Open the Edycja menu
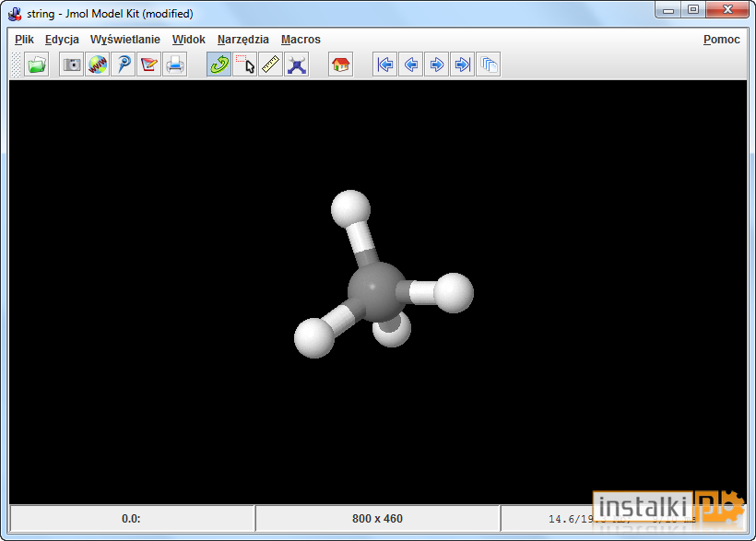Image resolution: width=756 pixels, height=541 pixels. pyautogui.click(x=62, y=40)
